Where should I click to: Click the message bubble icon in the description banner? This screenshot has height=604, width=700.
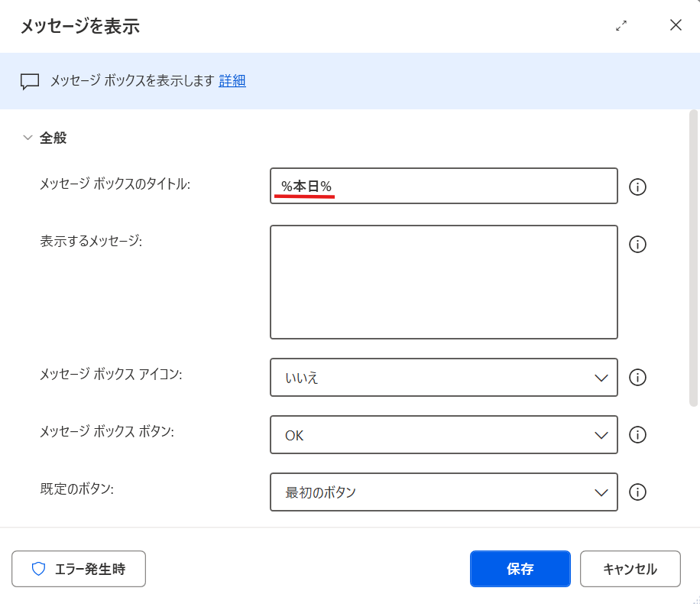coord(28,81)
